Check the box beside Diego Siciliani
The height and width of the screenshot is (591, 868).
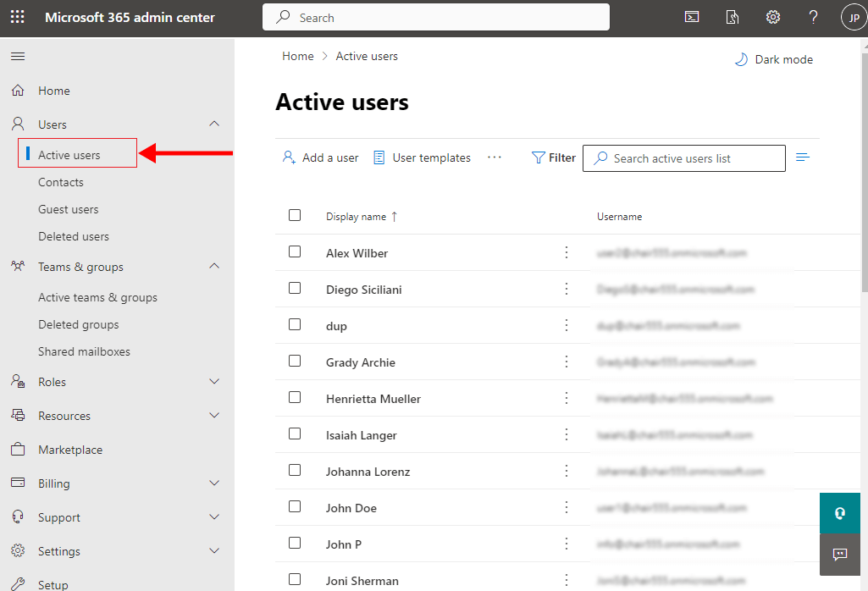tap(295, 288)
